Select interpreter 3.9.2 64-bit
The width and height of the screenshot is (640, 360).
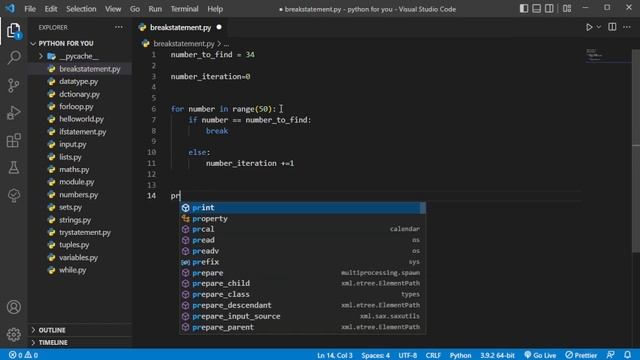[x=497, y=355]
